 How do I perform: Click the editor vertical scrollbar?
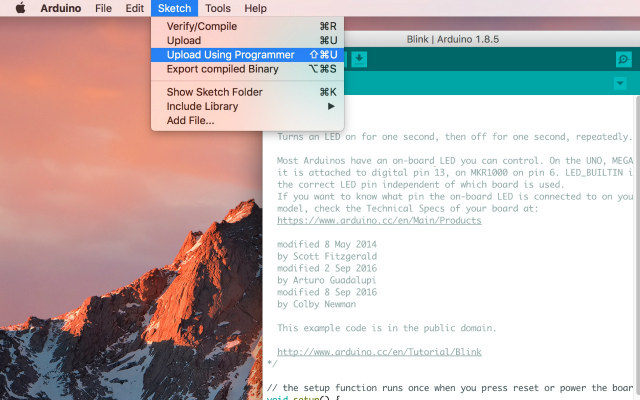tap(638, 247)
